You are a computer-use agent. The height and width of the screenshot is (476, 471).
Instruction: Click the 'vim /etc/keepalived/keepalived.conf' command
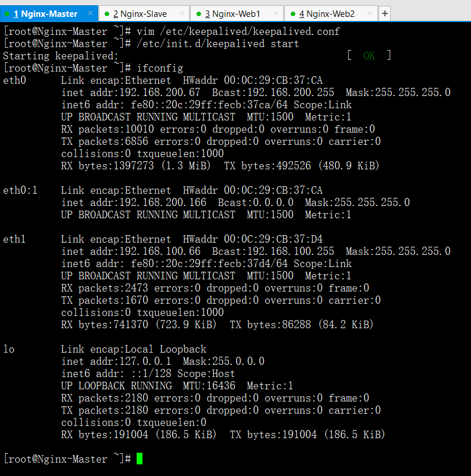(x=238, y=31)
